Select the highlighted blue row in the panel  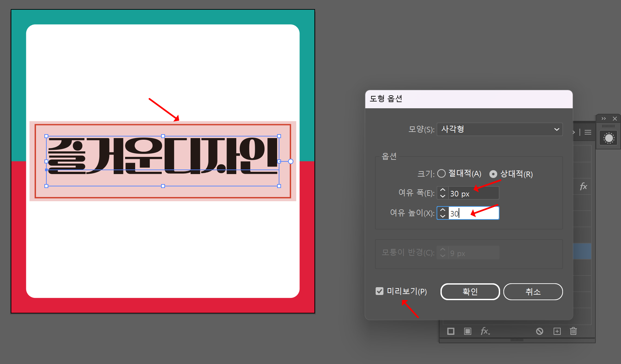pyautogui.click(x=582, y=251)
